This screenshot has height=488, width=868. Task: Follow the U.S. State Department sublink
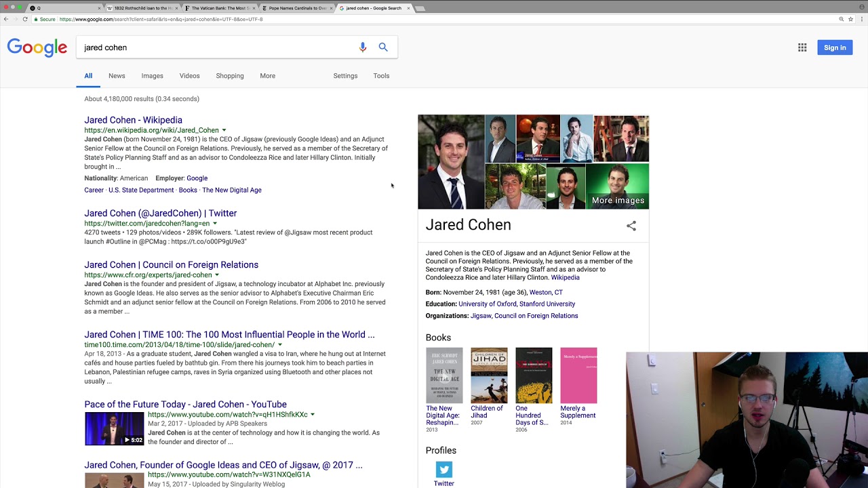[x=141, y=190]
